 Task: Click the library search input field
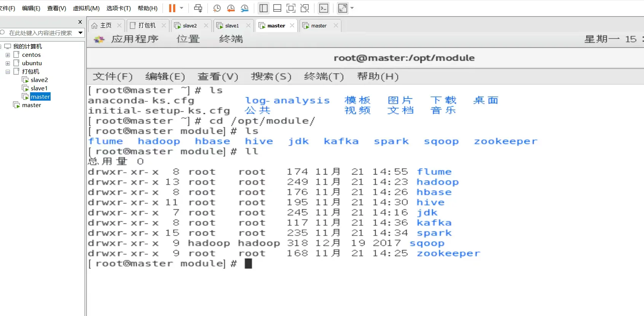pyautogui.click(x=40, y=33)
